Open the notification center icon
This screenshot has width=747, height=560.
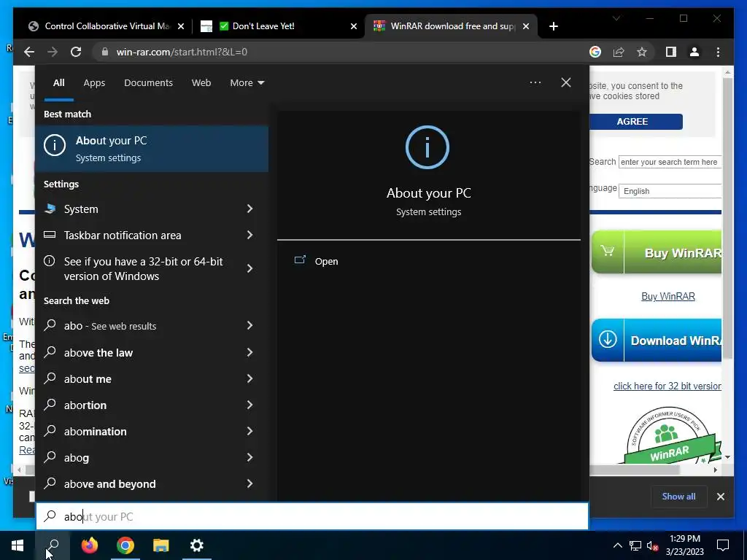tap(723, 545)
